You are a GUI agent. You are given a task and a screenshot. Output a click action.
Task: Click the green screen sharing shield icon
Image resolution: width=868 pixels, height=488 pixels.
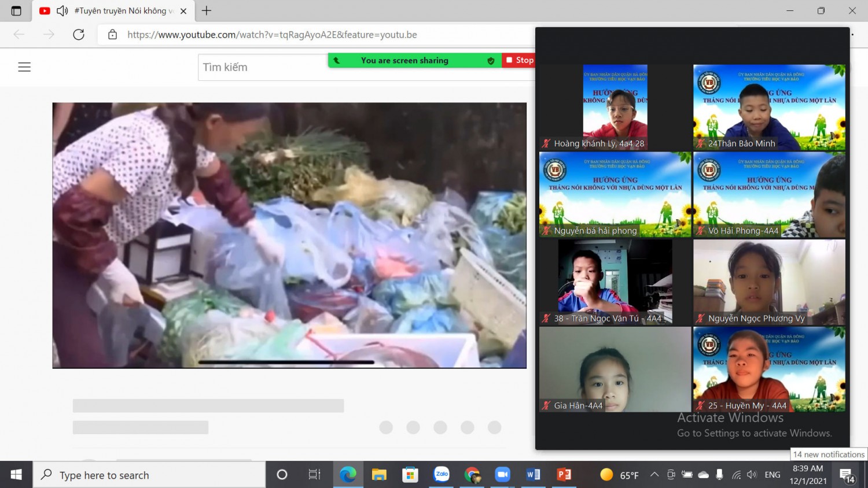(x=491, y=61)
